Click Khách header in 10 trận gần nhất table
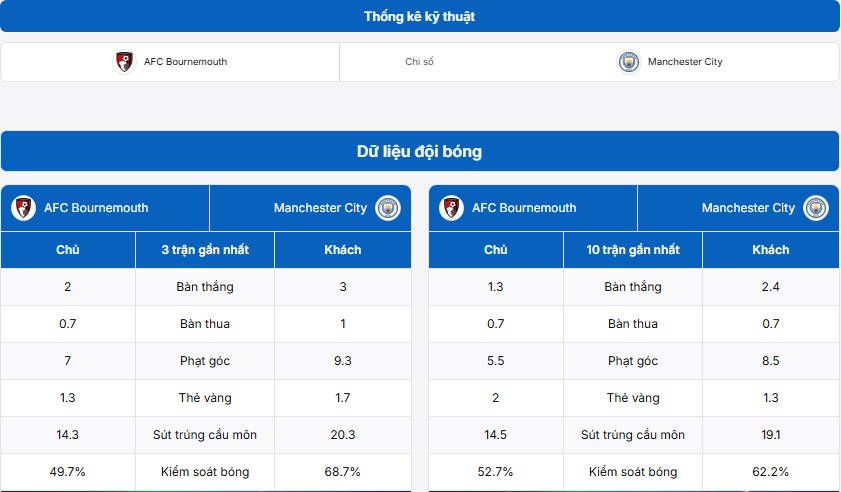Screen dimensions: 841x492 click(x=771, y=249)
